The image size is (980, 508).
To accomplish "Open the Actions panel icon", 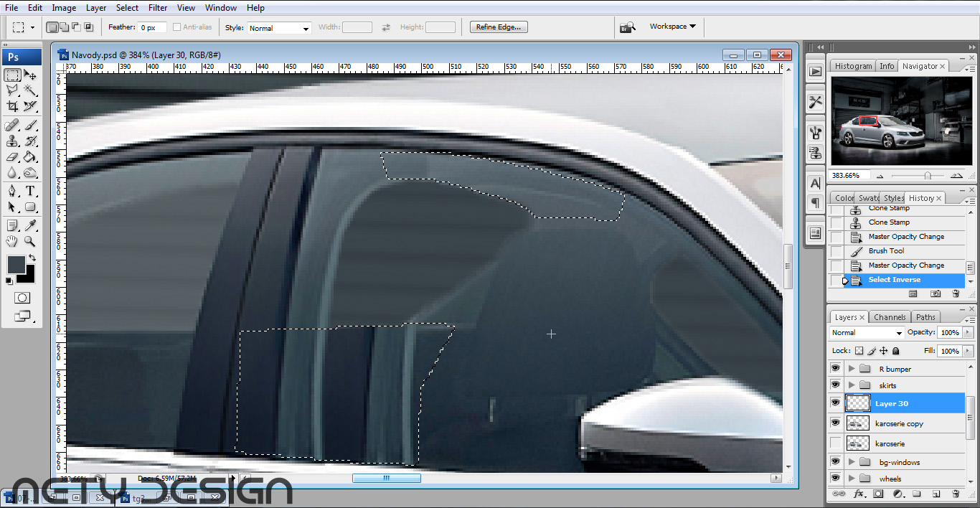I will click(815, 71).
